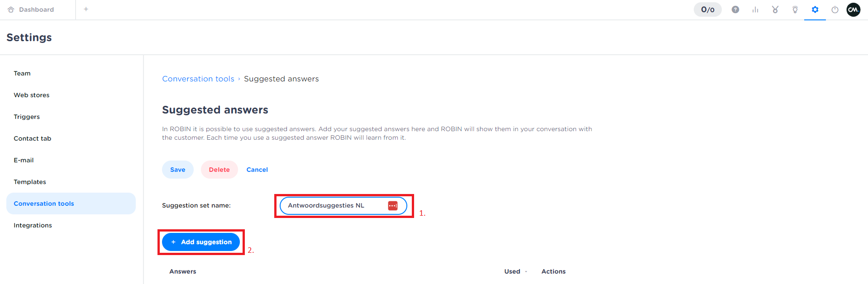The image size is (868, 284).
Task: Follow the Conversation tools breadcrumb link
Action: point(198,79)
